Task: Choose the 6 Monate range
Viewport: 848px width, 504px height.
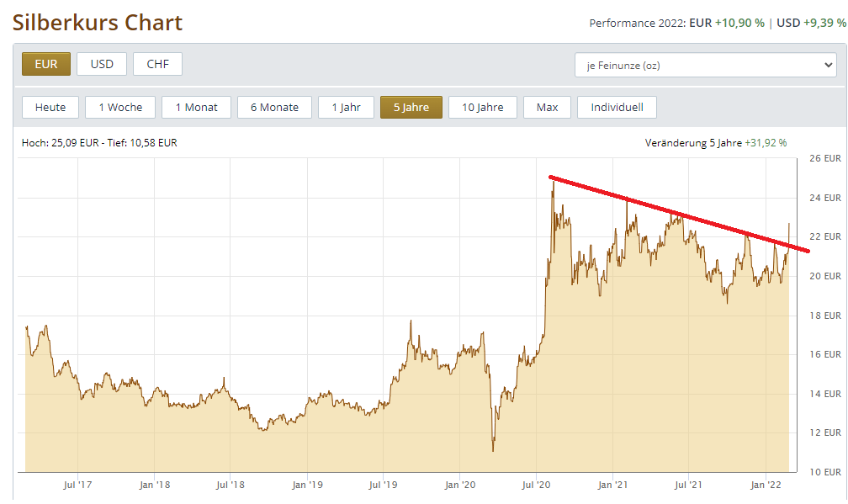Action: [x=274, y=107]
